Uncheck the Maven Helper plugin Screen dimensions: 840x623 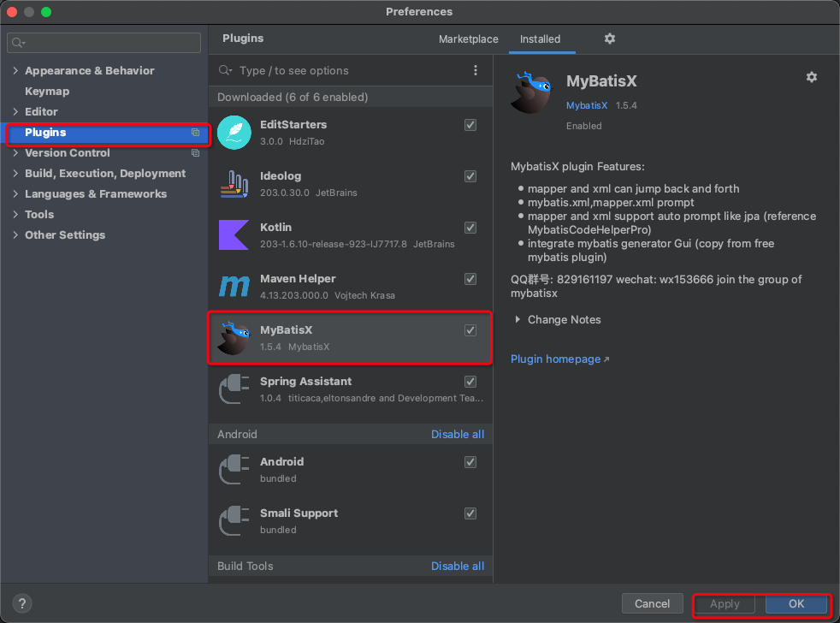[x=470, y=279]
